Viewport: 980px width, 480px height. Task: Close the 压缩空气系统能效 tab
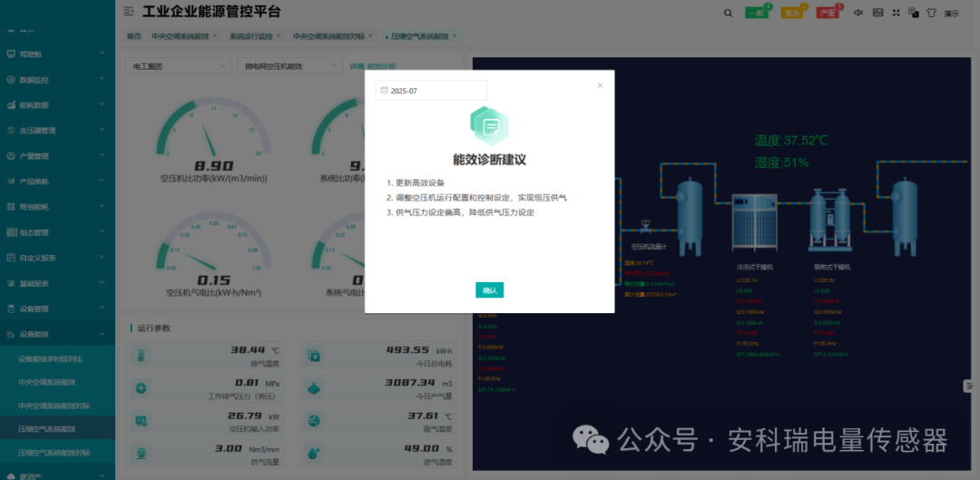click(x=455, y=35)
